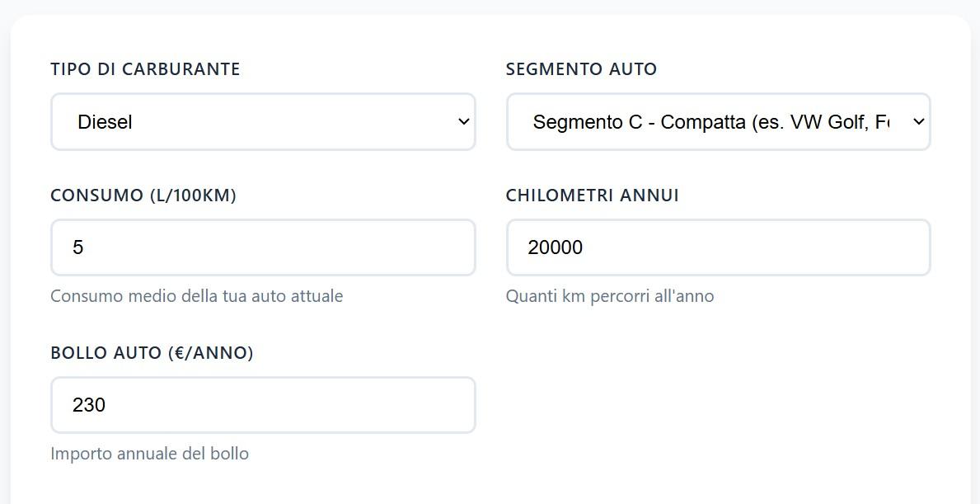Click the chevron arrow beside Diesel
980x504 pixels.
click(x=463, y=122)
